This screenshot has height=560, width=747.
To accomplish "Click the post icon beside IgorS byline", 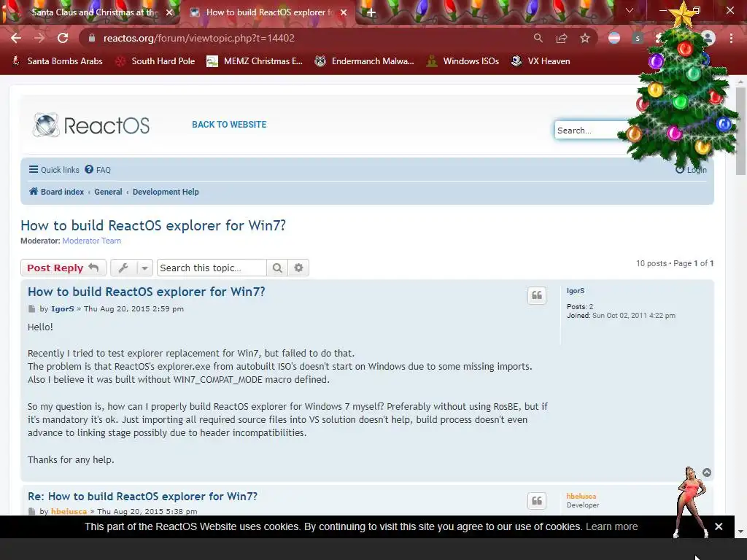I will tap(31, 308).
